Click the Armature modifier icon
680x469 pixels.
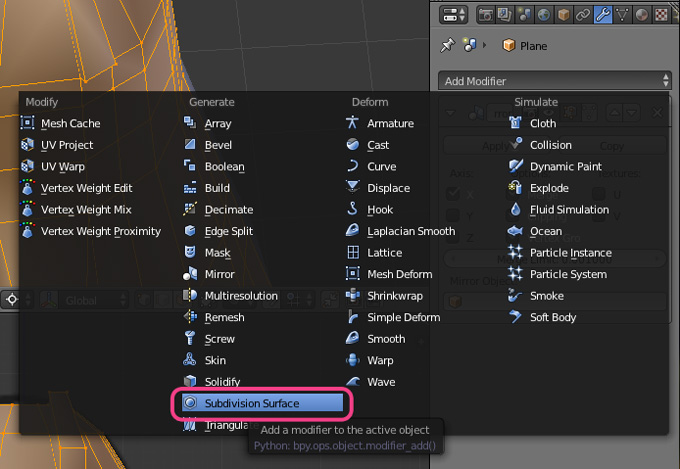pos(353,123)
